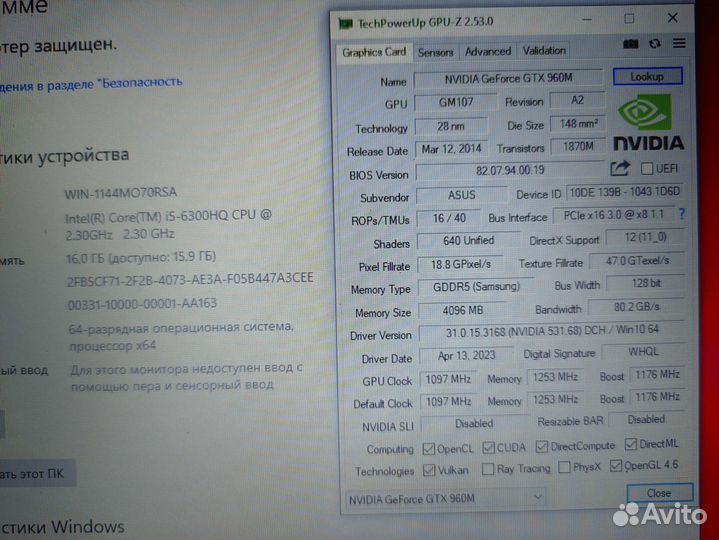Click the Close button in GPU-Z
Image resolution: width=719 pixels, height=540 pixels.
point(659,493)
